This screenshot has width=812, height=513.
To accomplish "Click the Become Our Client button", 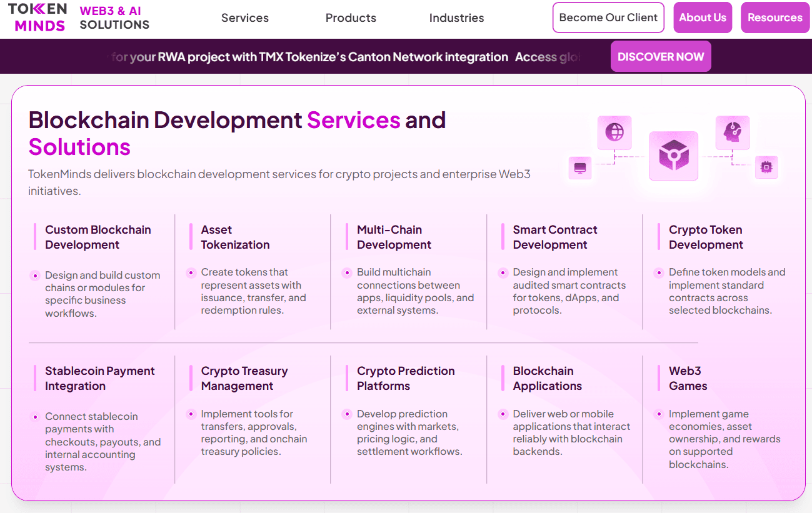I will point(608,17).
